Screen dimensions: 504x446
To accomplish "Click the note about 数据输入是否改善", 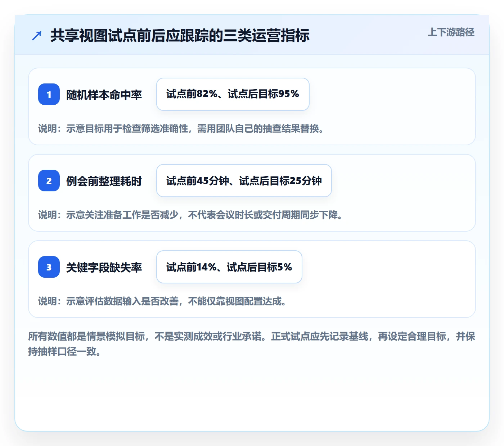I will click(162, 301).
